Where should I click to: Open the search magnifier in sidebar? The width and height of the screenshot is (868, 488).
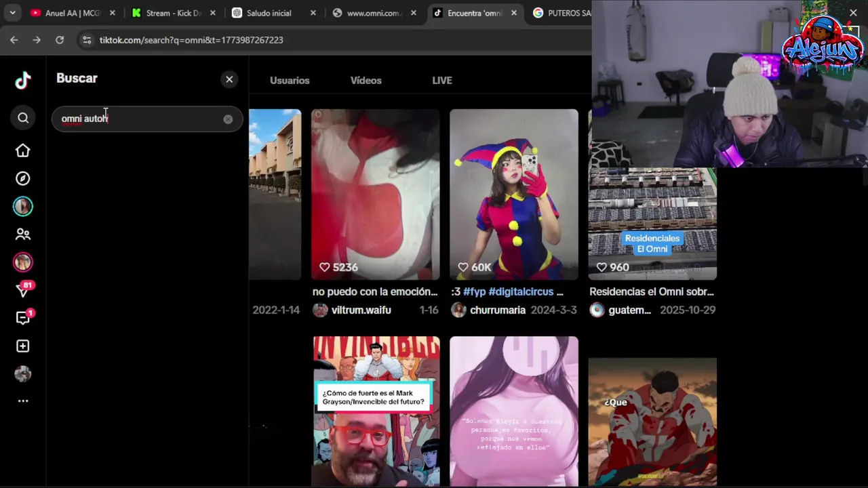pyautogui.click(x=23, y=118)
